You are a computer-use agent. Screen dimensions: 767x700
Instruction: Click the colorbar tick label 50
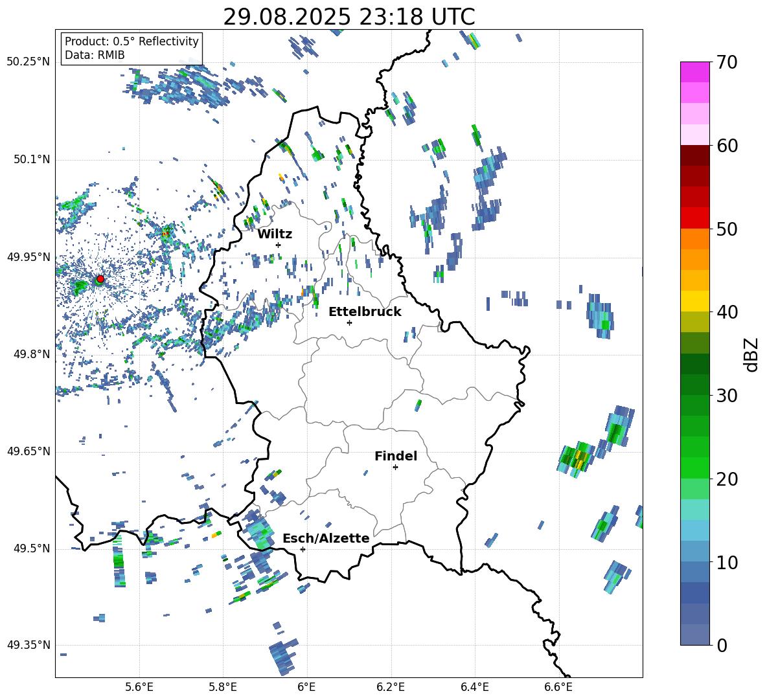[x=727, y=229]
